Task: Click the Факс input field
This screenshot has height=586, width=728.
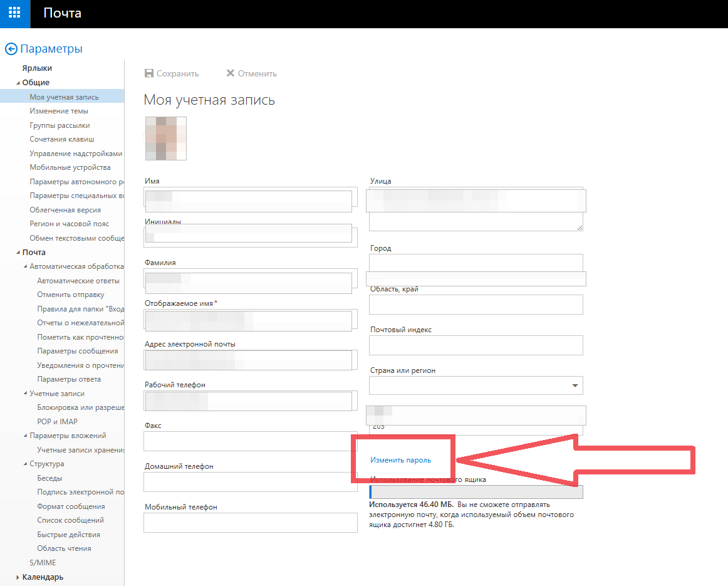Action: click(251, 441)
